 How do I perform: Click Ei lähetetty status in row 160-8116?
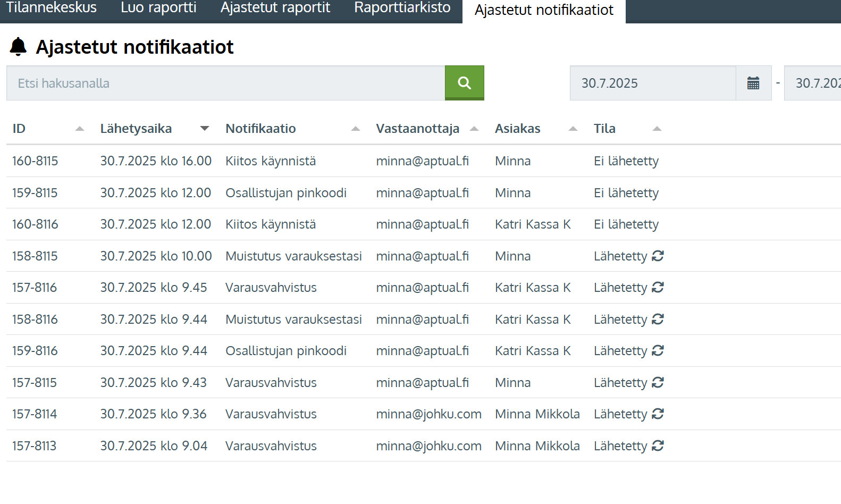626,224
